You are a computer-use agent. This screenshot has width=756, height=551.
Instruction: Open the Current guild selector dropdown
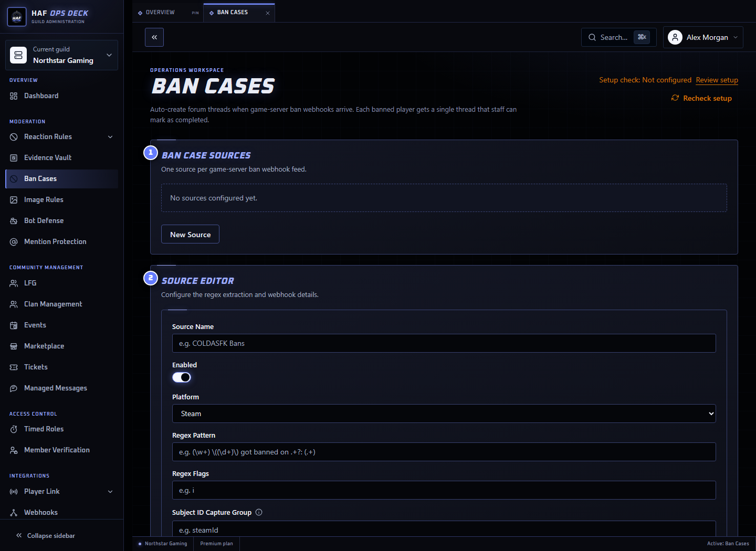pyautogui.click(x=62, y=55)
